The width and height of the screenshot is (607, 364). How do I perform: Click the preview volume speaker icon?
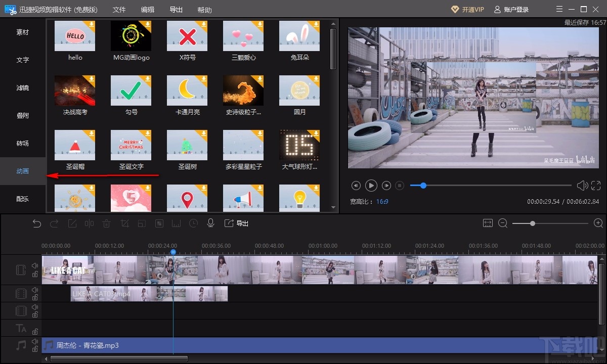tap(582, 186)
